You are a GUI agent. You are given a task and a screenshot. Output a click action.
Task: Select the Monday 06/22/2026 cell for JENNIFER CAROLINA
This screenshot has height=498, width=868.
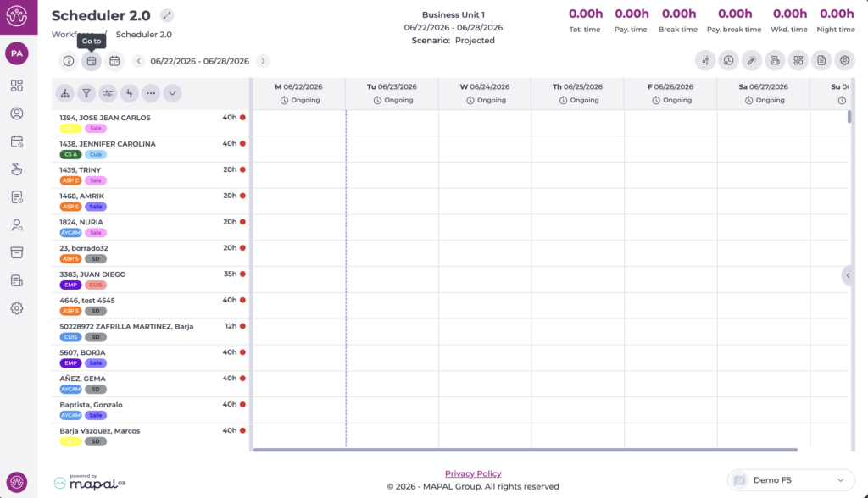coord(299,149)
